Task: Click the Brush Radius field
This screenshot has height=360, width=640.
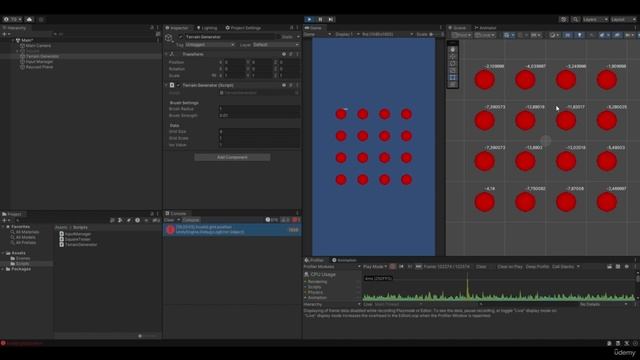Action: click(x=259, y=109)
